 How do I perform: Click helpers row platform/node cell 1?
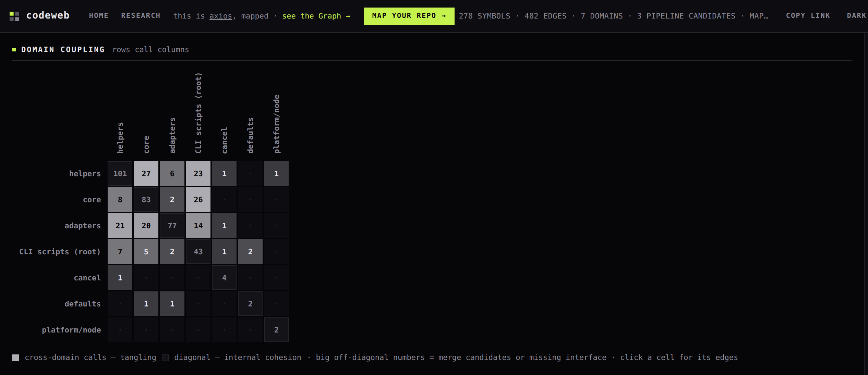[x=276, y=173]
